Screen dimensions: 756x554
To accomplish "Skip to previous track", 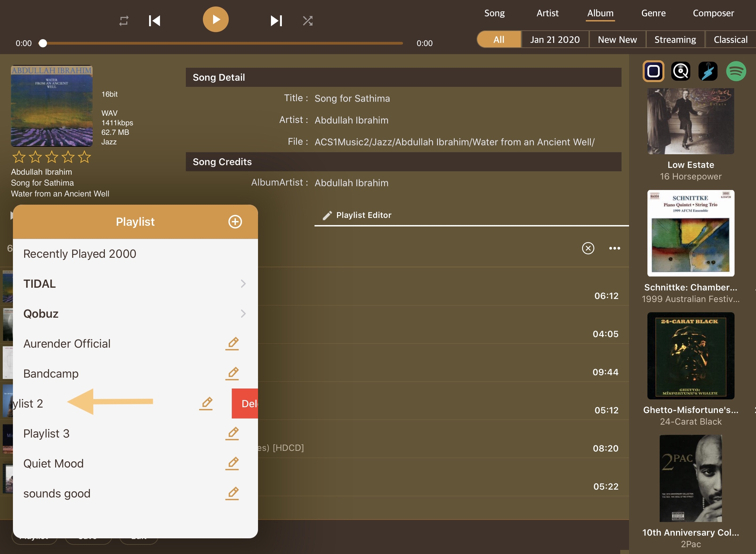I will coord(154,21).
